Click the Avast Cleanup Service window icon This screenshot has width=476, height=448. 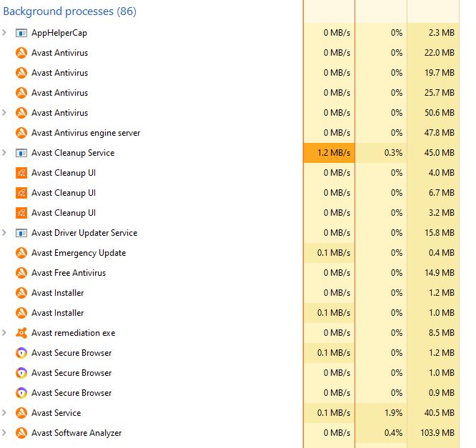21,153
